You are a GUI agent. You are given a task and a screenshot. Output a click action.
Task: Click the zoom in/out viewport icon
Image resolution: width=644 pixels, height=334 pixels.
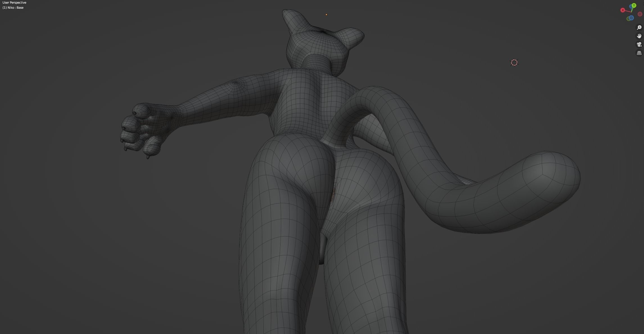pos(639,28)
